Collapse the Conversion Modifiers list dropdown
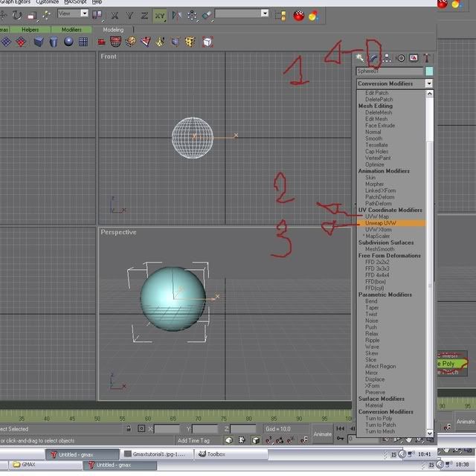The width and height of the screenshot is (476, 476). click(428, 84)
